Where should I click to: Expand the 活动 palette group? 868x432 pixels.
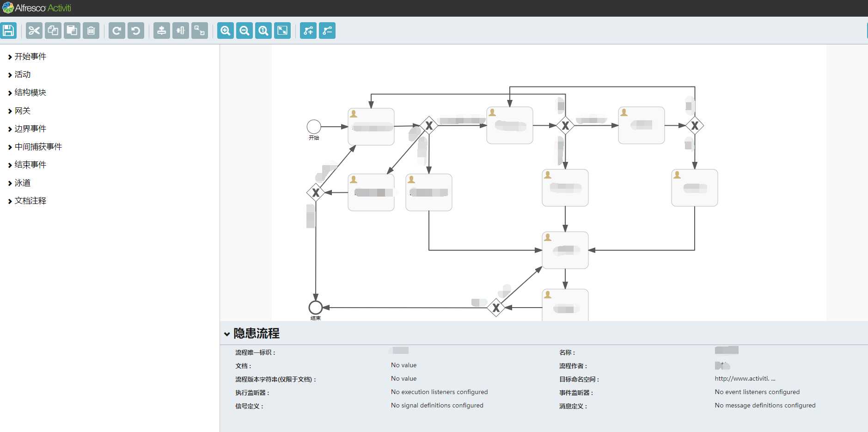[19, 74]
